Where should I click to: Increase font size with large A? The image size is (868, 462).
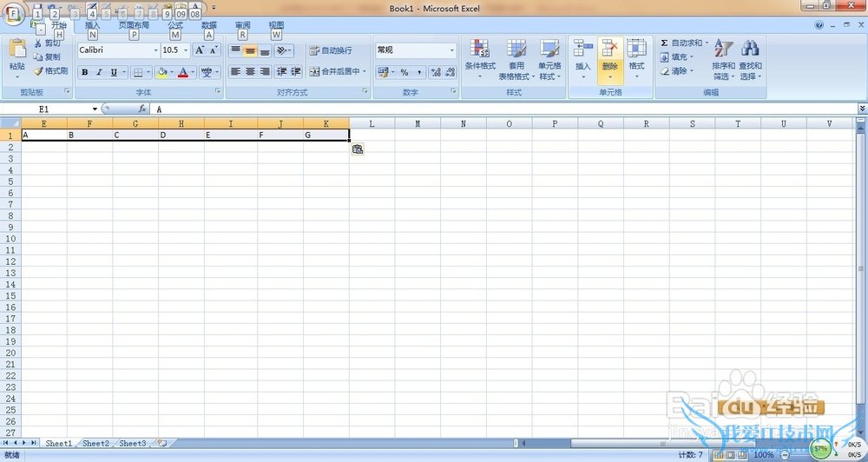[x=200, y=49]
